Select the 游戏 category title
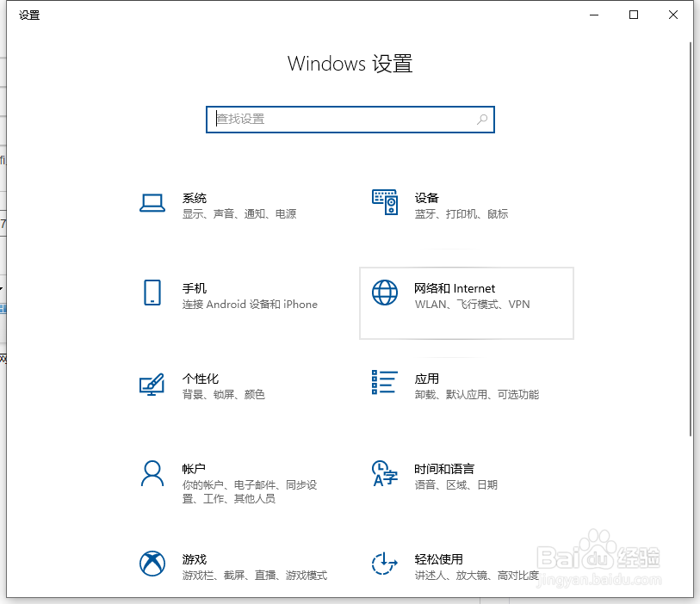 pyautogui.click(x=195, y=559)
